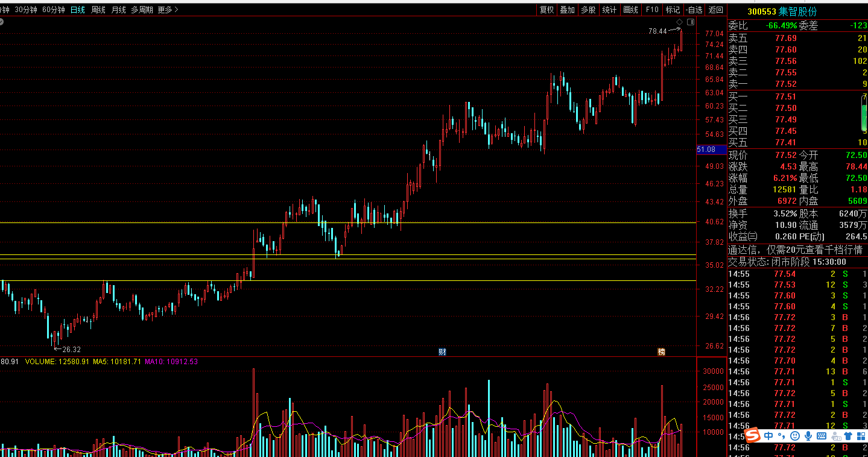Screen dimensions: 868x457
Task: Click the 画线 drawing tools button
Action: tap(630, 10)
